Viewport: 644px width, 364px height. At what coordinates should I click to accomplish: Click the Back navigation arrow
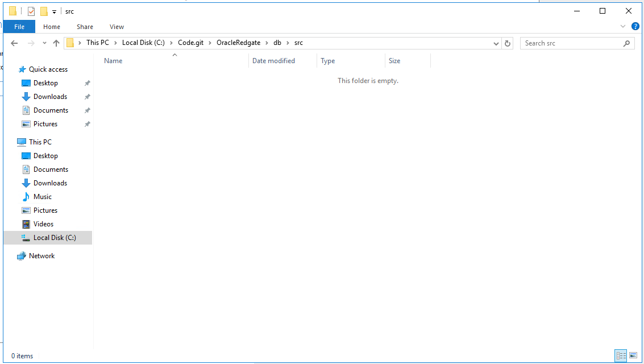pyautogui.click(x=15, y=43)
